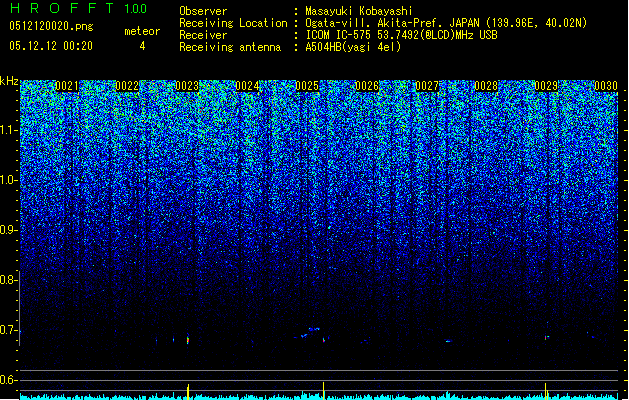629x400 pixels.
Task: Click the red meteor echo near 0025
Action: pyautogui.click(x=324, y=340)
